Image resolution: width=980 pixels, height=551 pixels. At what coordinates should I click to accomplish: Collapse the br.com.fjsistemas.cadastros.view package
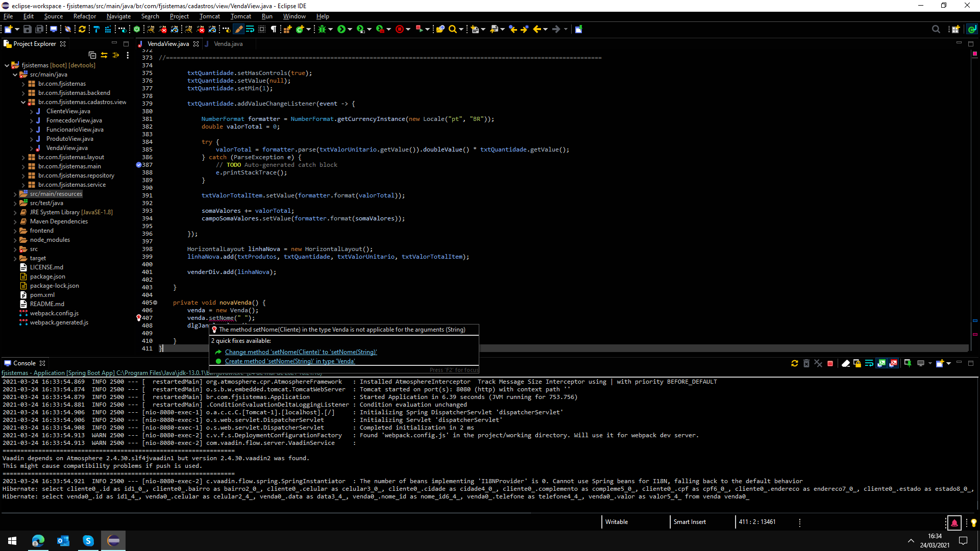(x=23, y=102)
